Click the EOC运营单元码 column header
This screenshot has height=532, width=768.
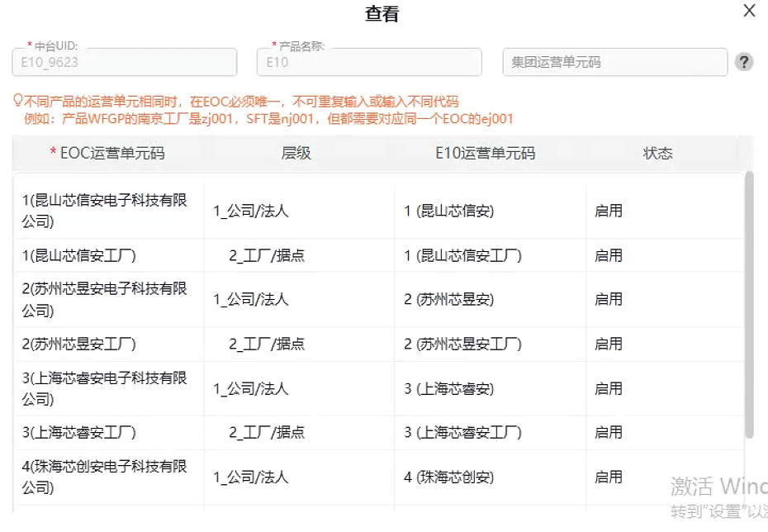[107, 153]
